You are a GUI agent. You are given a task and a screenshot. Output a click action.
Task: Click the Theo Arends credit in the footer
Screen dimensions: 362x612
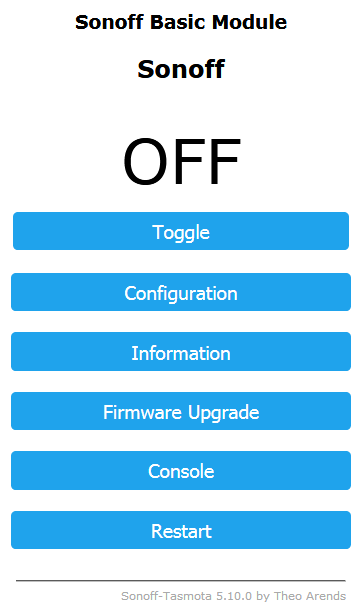coord(310,596)
